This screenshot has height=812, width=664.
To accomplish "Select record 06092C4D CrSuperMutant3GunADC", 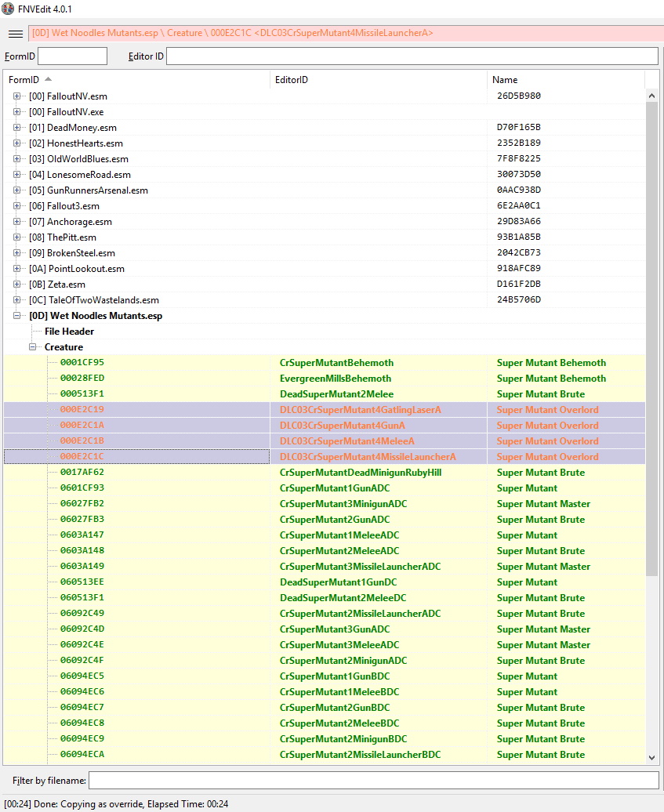I will [325, 629].
